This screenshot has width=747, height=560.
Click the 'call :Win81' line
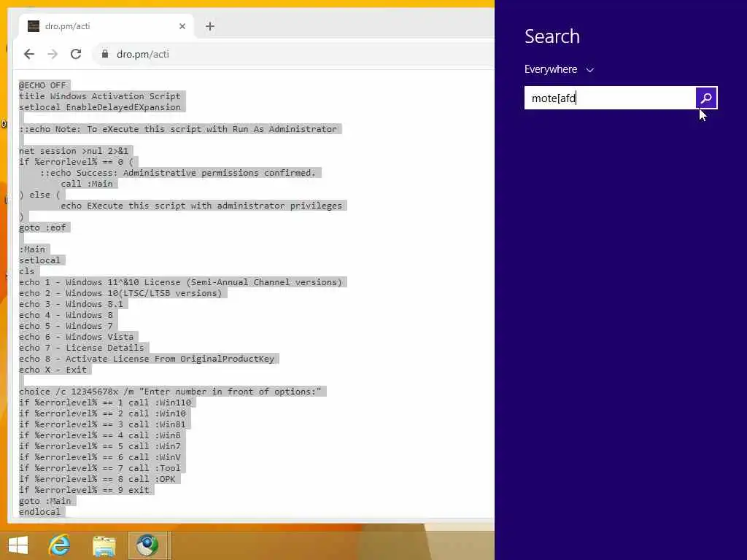pos(102,425)
